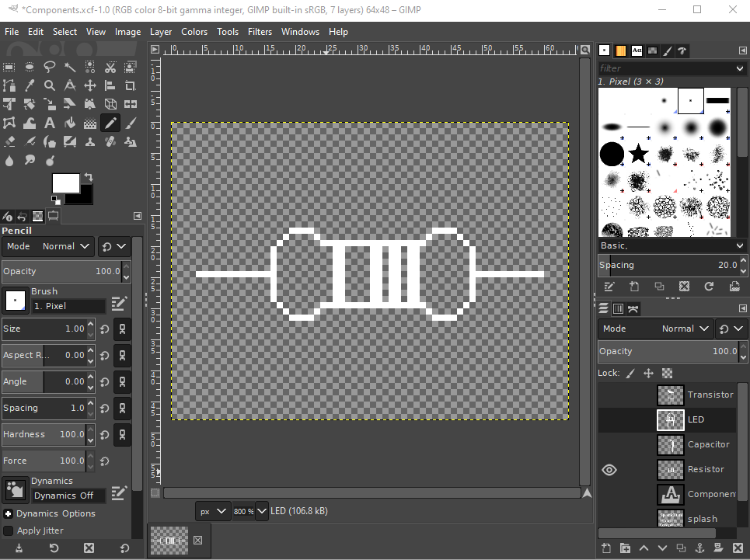Anchor the floating layer
The width and height of the screenshot is (750, 560).
point(699,548)
